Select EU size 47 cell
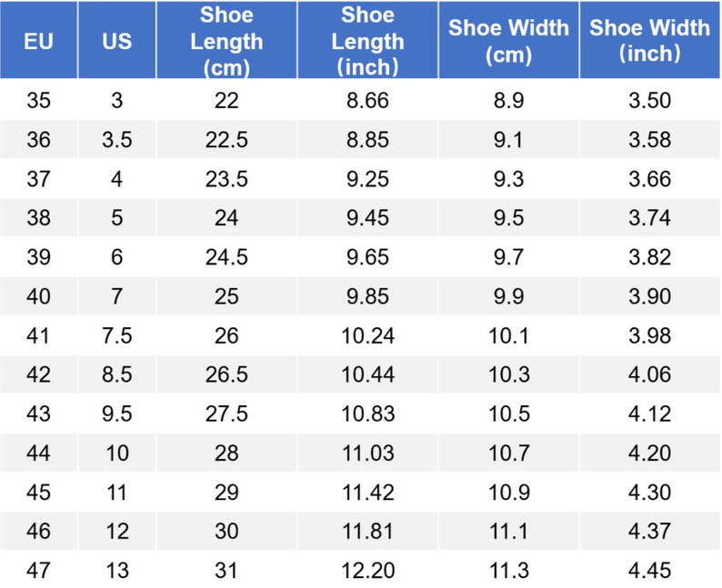This screenshot has width=722, height=588. (39, 570)
